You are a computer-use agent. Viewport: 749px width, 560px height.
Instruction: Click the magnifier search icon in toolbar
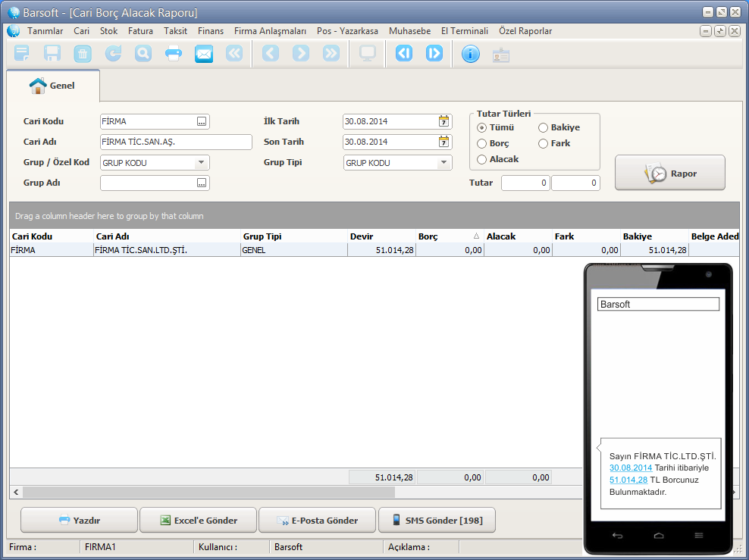(143, 54)
